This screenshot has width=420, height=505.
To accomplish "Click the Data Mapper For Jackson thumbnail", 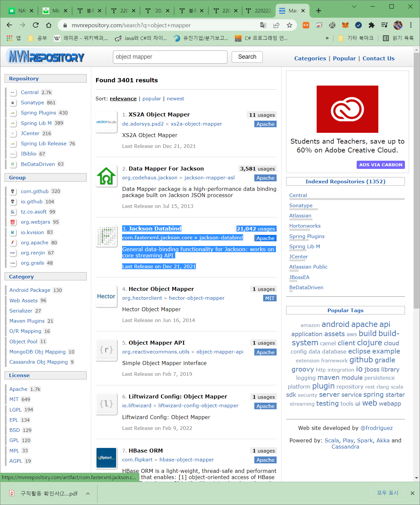I will tap(106, 176).
